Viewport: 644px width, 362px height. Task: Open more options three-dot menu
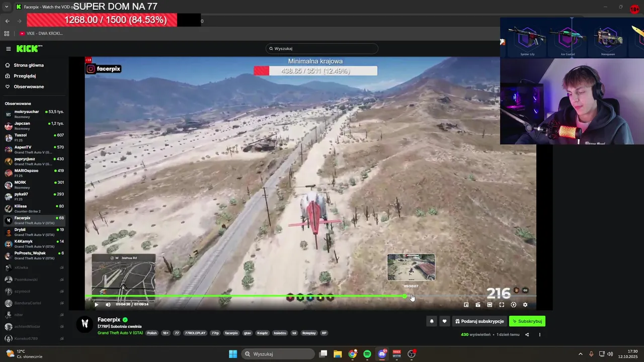(540, 334)
